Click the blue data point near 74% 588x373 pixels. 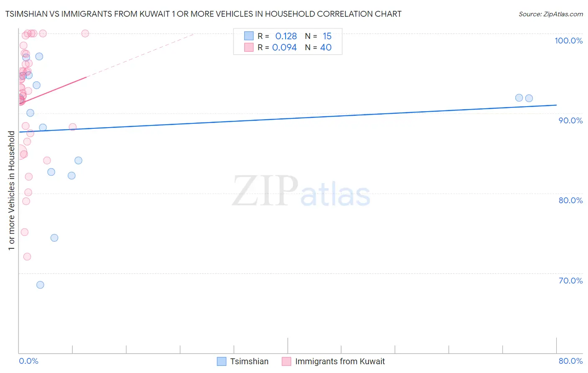pyautogui.click(x=54, y=238)
